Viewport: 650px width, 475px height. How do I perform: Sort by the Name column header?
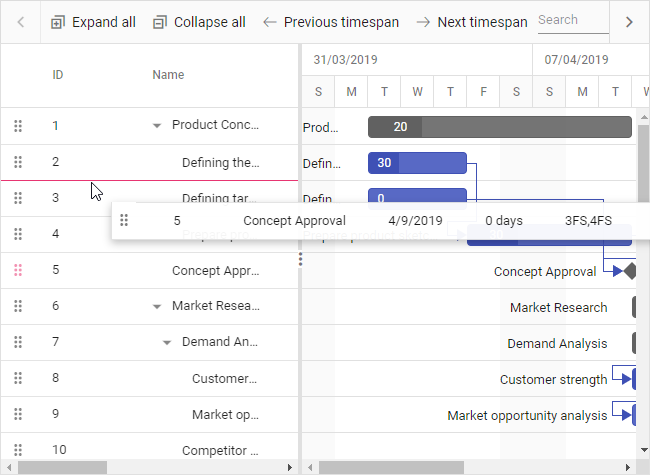[x=168, y=75]
